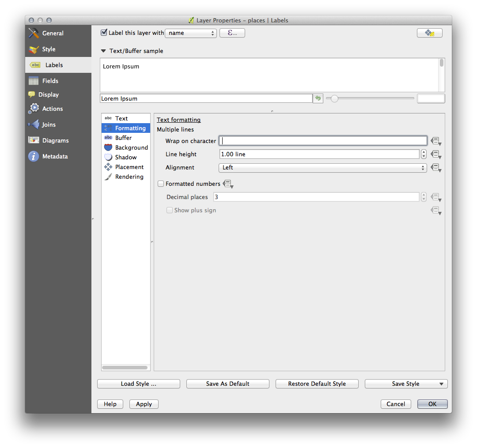This screenshot has width=477, height=448.
Task: Click the expression editor epsilon button
Action: click(x=232, y=33)
